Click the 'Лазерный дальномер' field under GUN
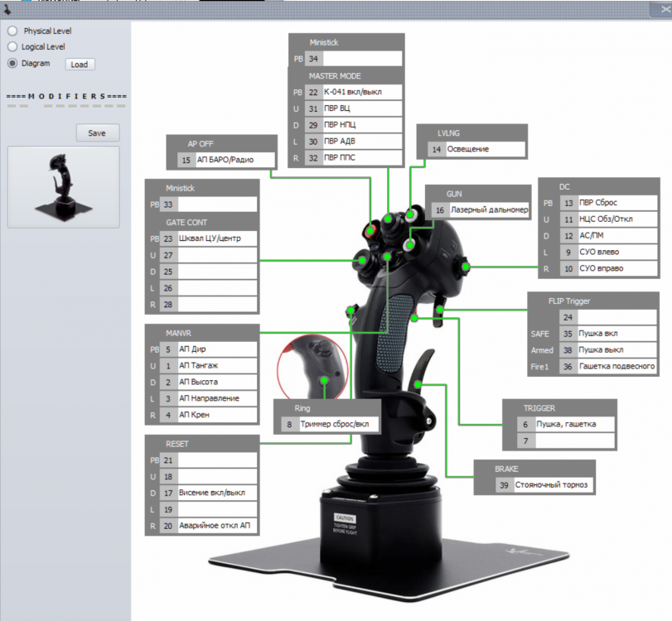Viewport: 672px width, 621px height. tap(489, 210)
